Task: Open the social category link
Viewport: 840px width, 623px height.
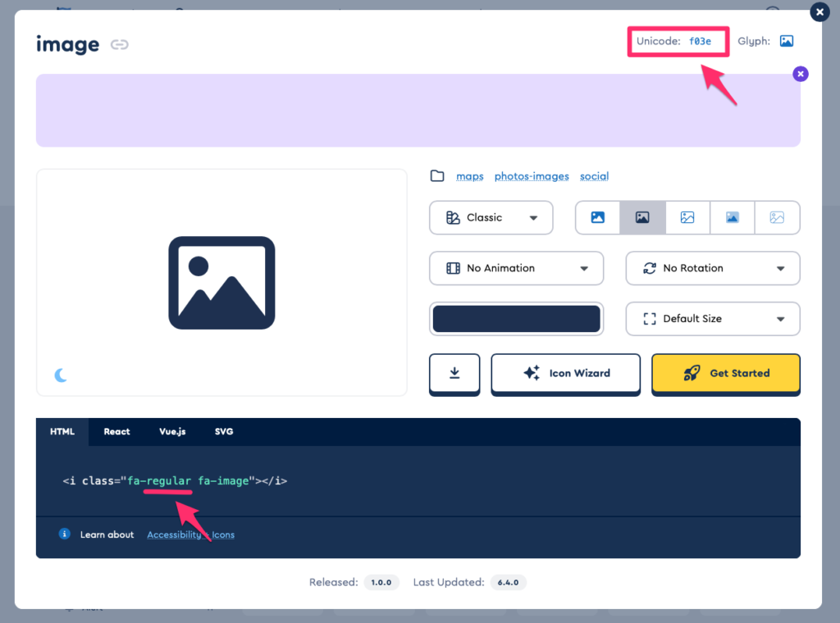Action: [594, 176]
